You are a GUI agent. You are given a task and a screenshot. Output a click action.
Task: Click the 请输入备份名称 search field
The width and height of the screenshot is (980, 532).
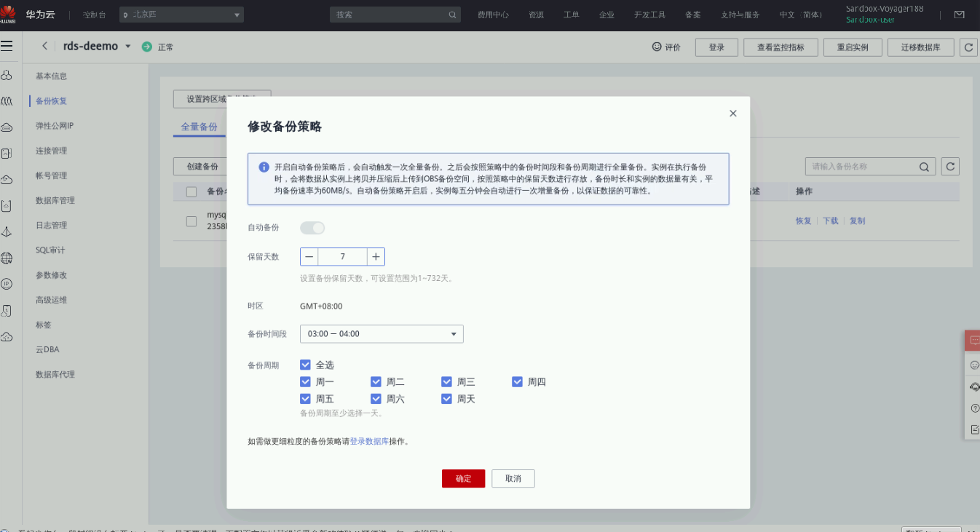click(870, 167)
